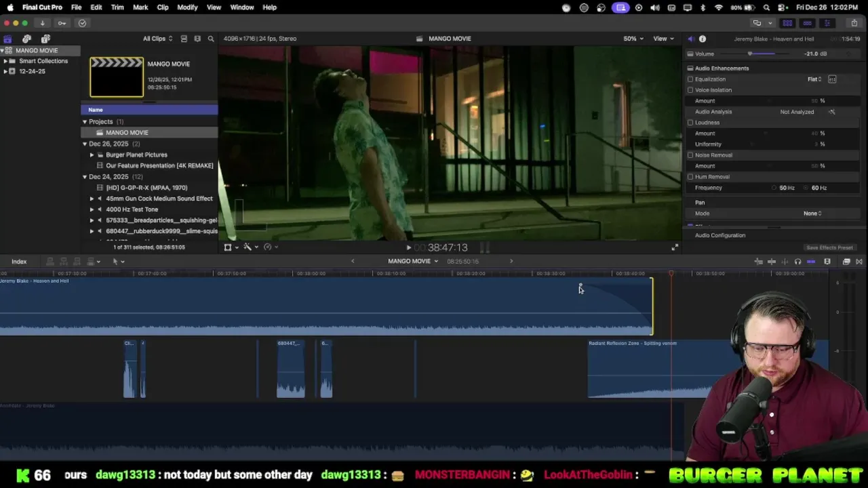Show the Photos and Audio sidebar
The width and height of the screenshot is (868, 488).
26,39
